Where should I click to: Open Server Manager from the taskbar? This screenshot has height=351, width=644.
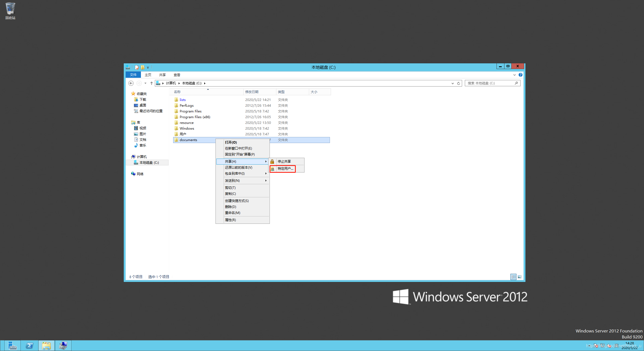[x=12, y=346]
